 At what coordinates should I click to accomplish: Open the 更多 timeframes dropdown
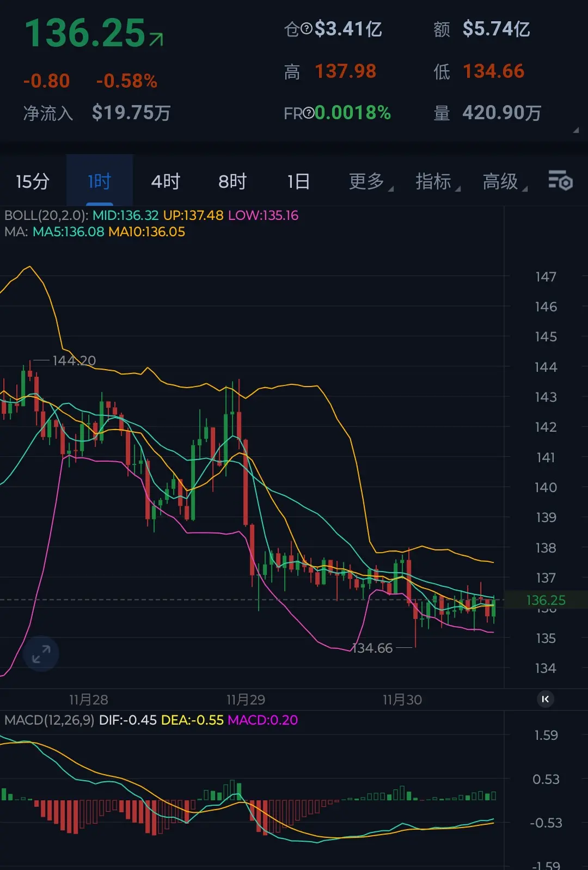[370, 181]
